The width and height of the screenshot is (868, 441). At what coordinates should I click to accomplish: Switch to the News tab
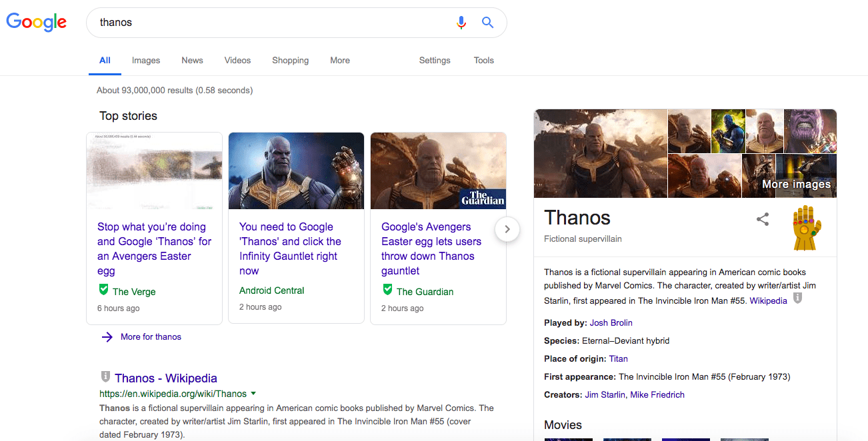click(192, 60)
